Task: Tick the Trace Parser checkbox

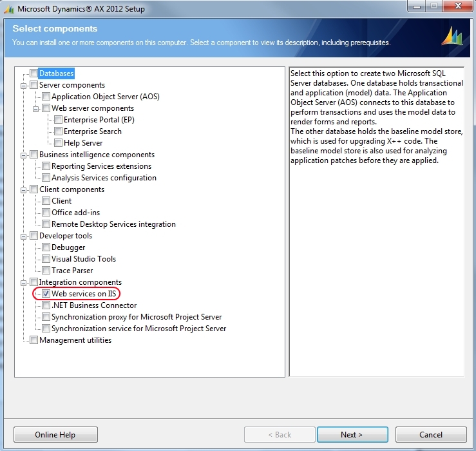Action: pos(46,271)
